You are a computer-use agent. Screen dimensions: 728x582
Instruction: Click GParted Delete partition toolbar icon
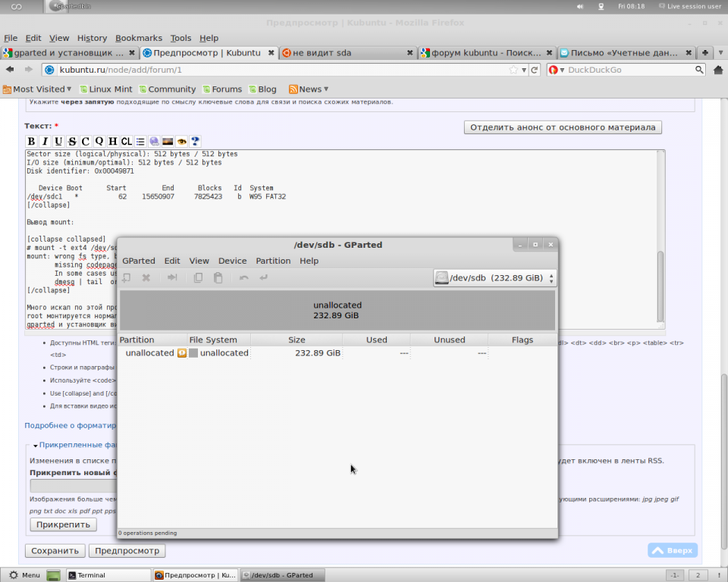pyautogui.click(x=146, y=277)
